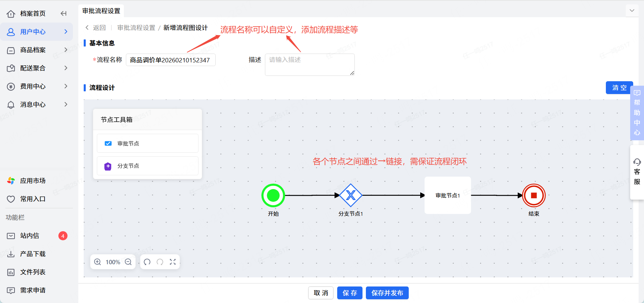Viewport: 644px width, 303px height.
Task: Zoom in the flow canvas
Action: (x=98, y=262)
